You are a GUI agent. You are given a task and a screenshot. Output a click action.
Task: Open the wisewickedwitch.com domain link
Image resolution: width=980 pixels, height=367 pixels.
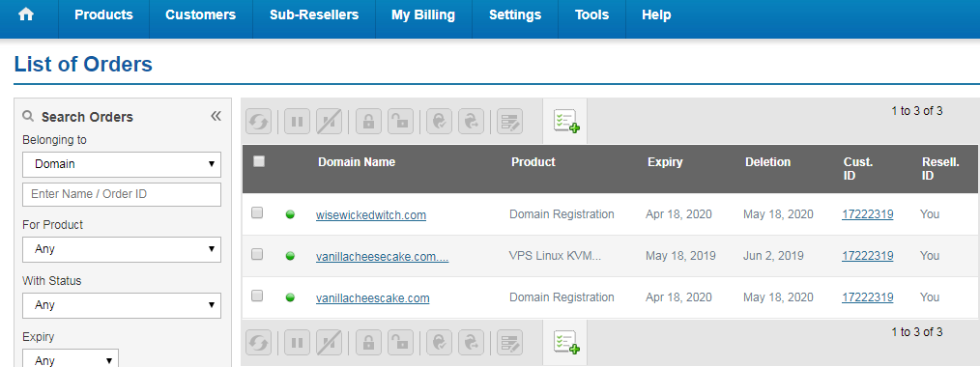click(371, 214)
